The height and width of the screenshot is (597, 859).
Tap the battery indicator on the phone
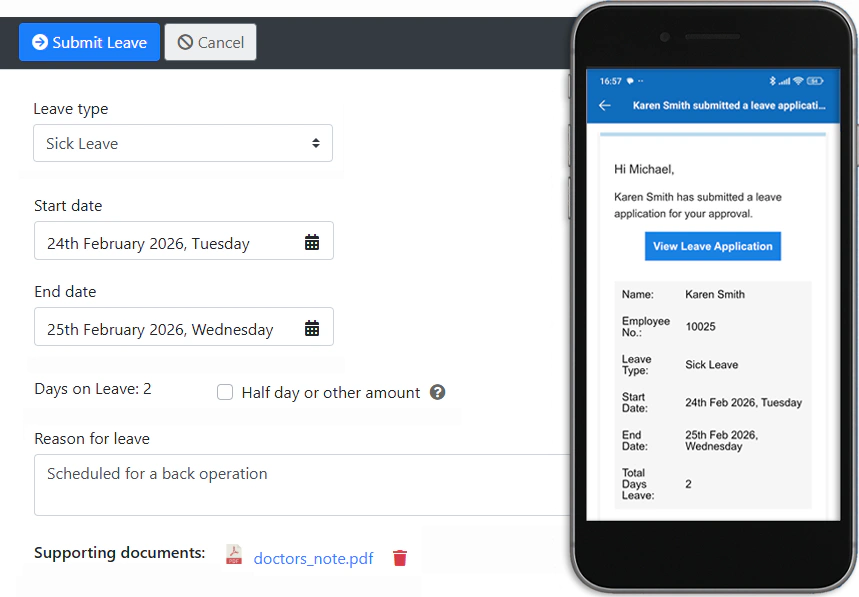pos(814,80)
